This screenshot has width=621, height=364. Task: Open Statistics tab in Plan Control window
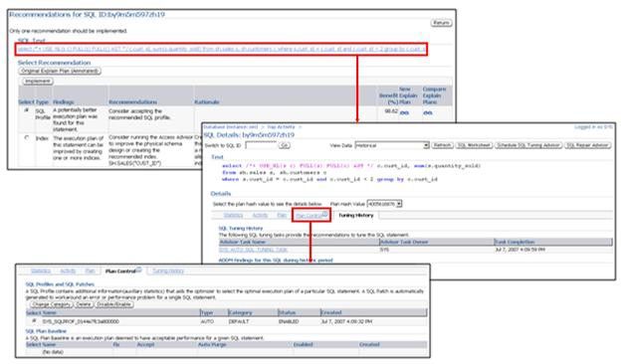coord(41,272)
